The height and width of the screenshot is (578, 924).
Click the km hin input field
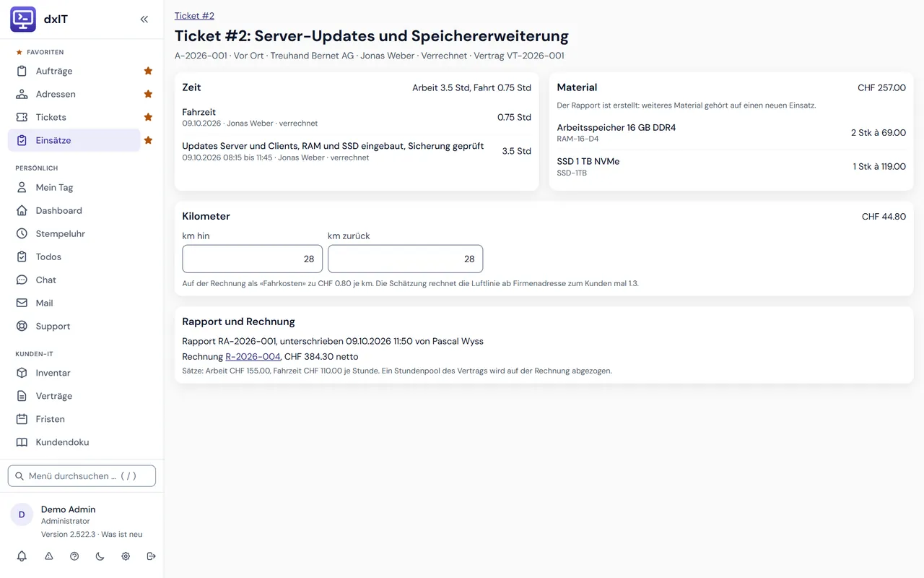pyautogui.click(x=252, y=259)
